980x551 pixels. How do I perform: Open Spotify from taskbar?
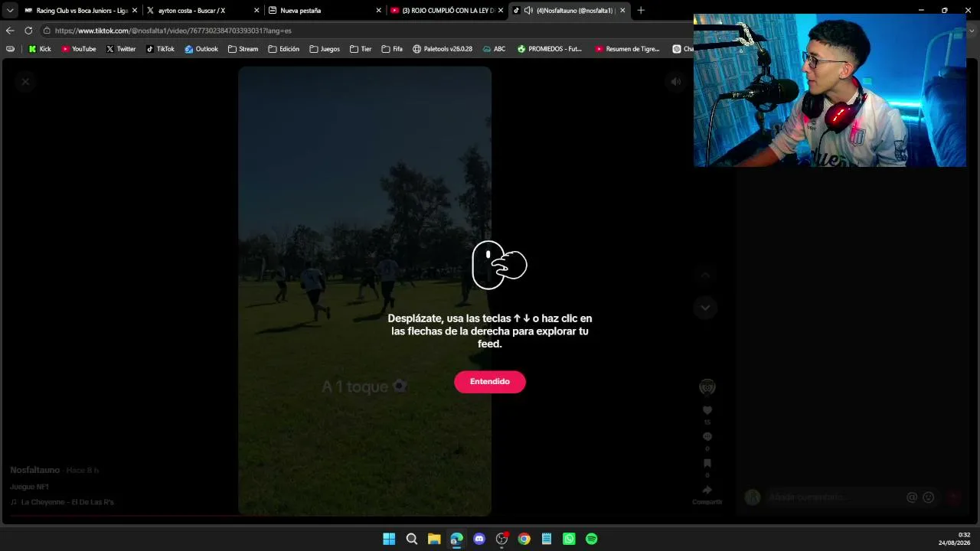(x=592, y=539)
